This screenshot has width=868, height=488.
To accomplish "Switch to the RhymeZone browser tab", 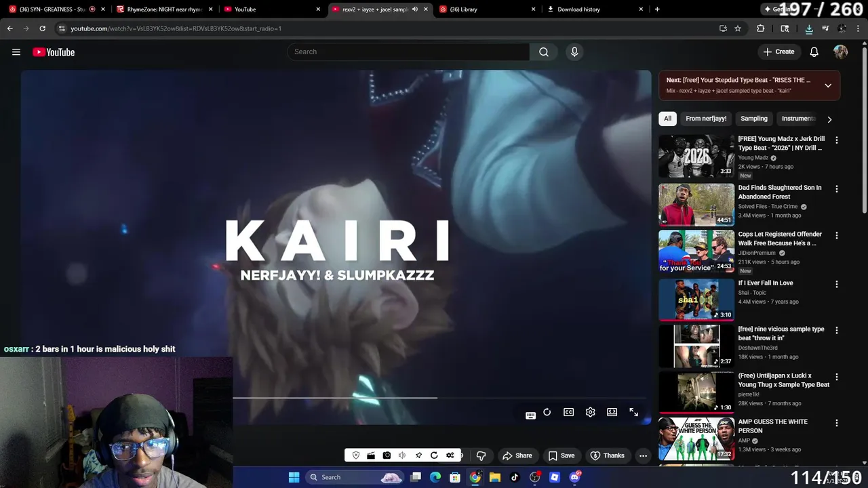I will (165, 9).
